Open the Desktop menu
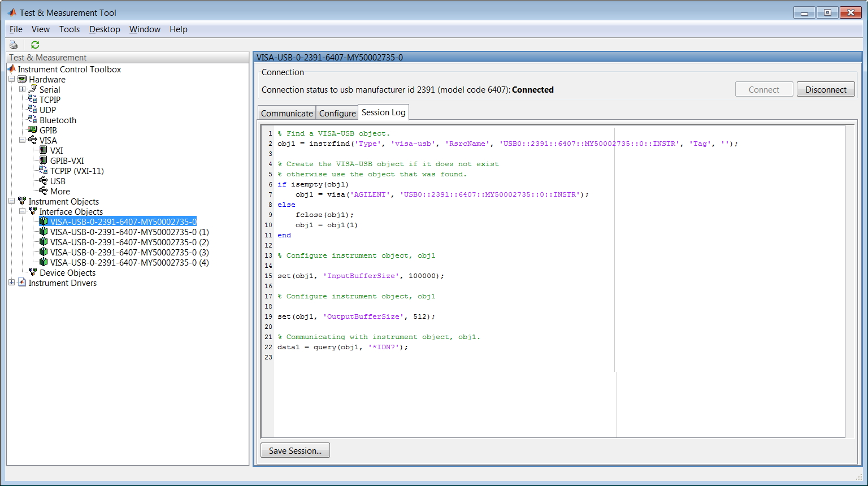868x486 pixels. click(105, 29)
